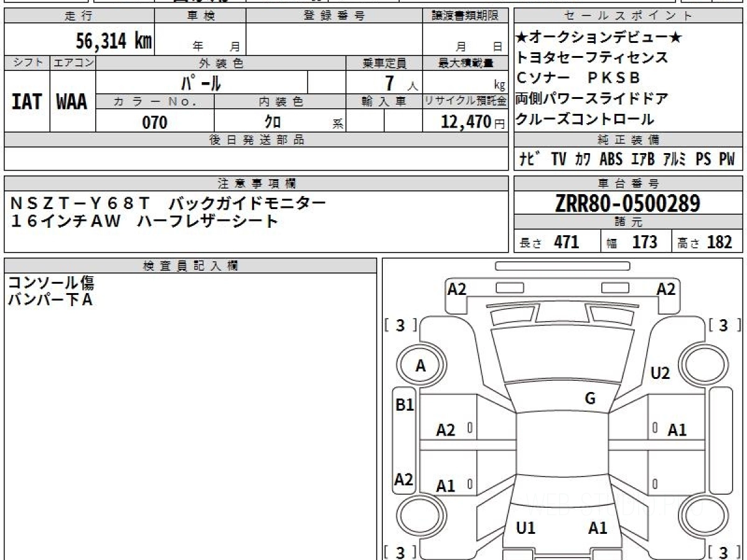Select the セールスポイント heading
The width and height of the screenshot is (747, 560).
click(629, 16)
